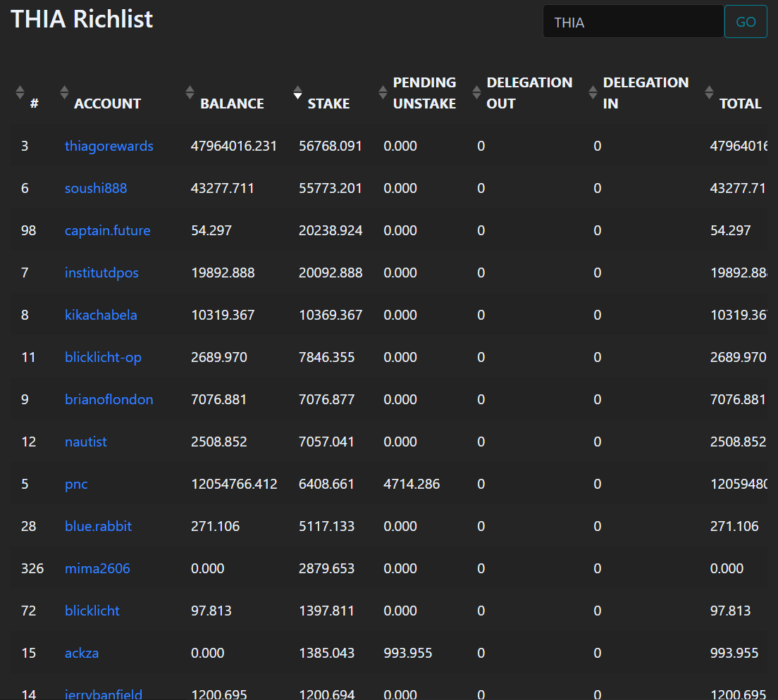This screenshot has height=700, width=778.
Task: Sort by DELEGATION IN column arrows
Action: [x=593, y=92]
